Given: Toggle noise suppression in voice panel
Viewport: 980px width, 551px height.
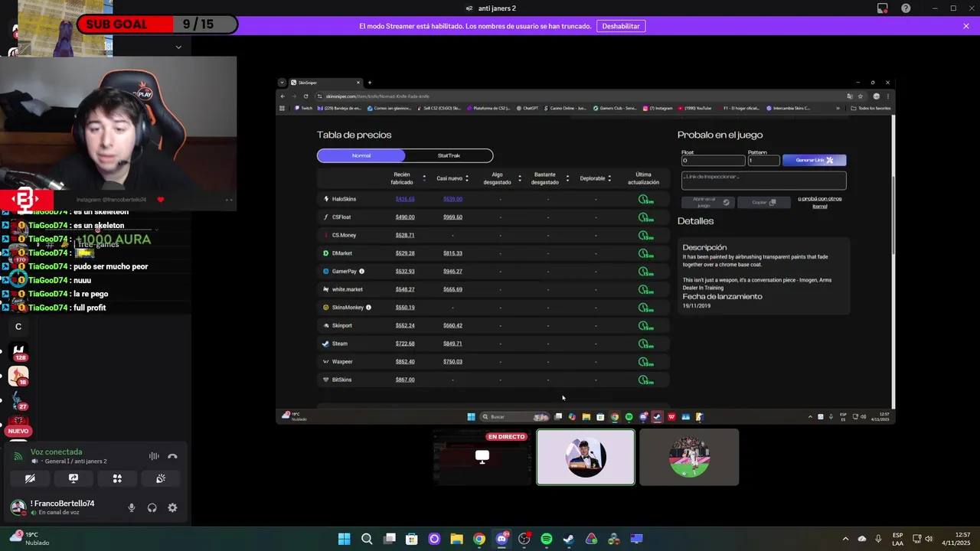Looking at the screenshot, I should [x=154, y=456].
